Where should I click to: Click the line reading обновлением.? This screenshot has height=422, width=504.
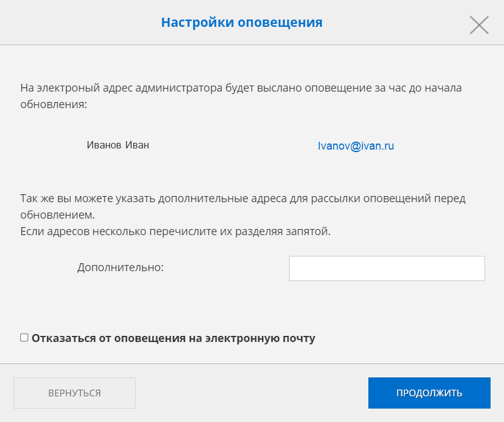pyautogui.click(x=57, y=216)
